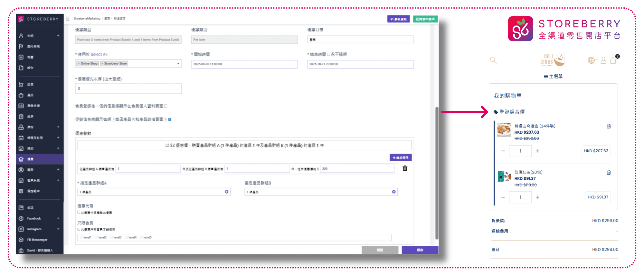The image size is (644, 275).
Task: Open the language globe icon in shop preview
Action: pos(591,60)
